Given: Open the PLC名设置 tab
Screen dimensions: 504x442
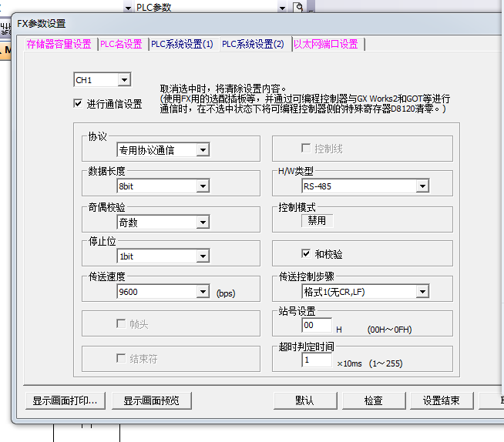Looking at the screenshot, I should (122, 45).
